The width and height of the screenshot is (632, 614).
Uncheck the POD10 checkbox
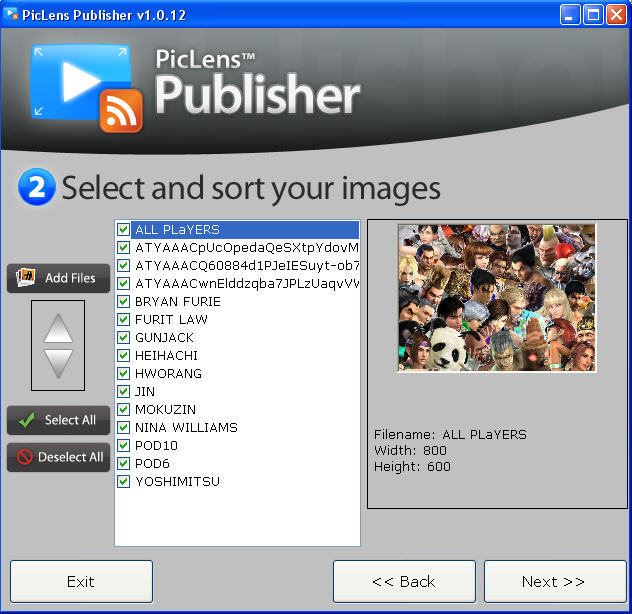[x=123, y=445]
